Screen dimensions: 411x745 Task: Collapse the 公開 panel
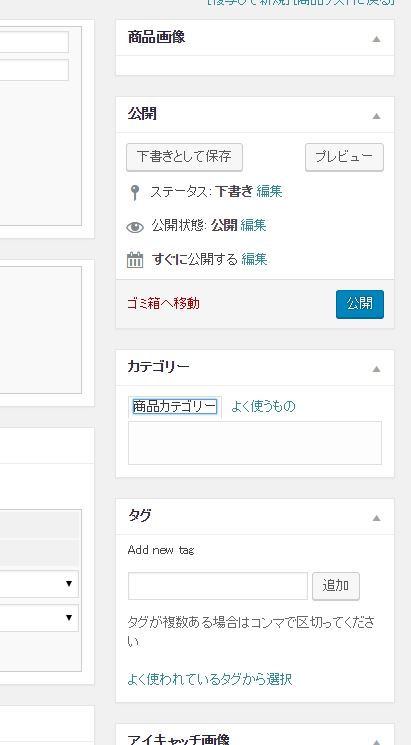pyautogui.click(x=376, y=116)
